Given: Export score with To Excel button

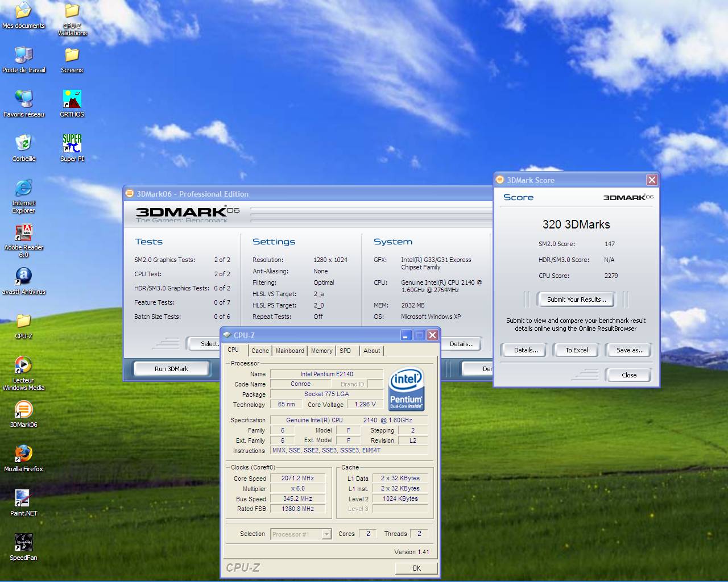Looking at the screenshot, I should click(576, 350).
